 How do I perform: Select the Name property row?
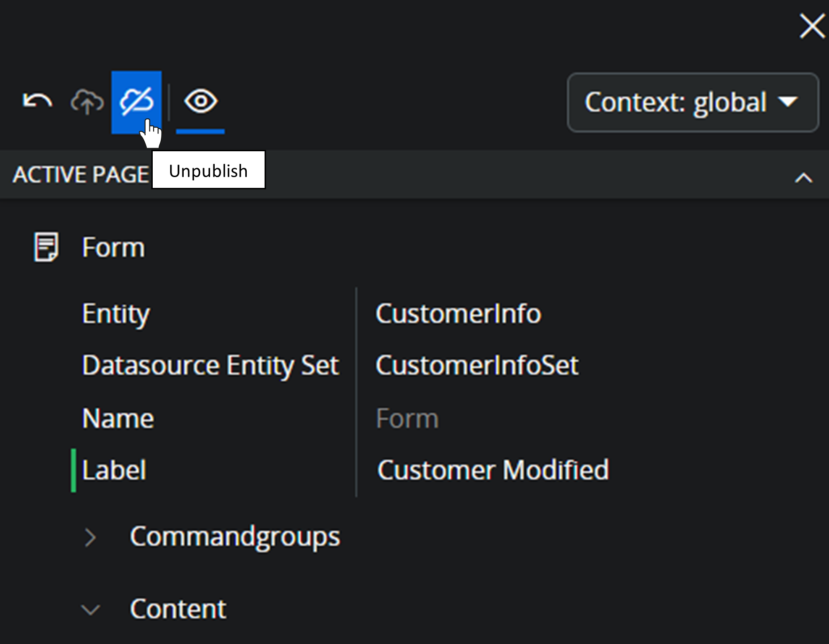pyautogui.click(x=118, y=419)
